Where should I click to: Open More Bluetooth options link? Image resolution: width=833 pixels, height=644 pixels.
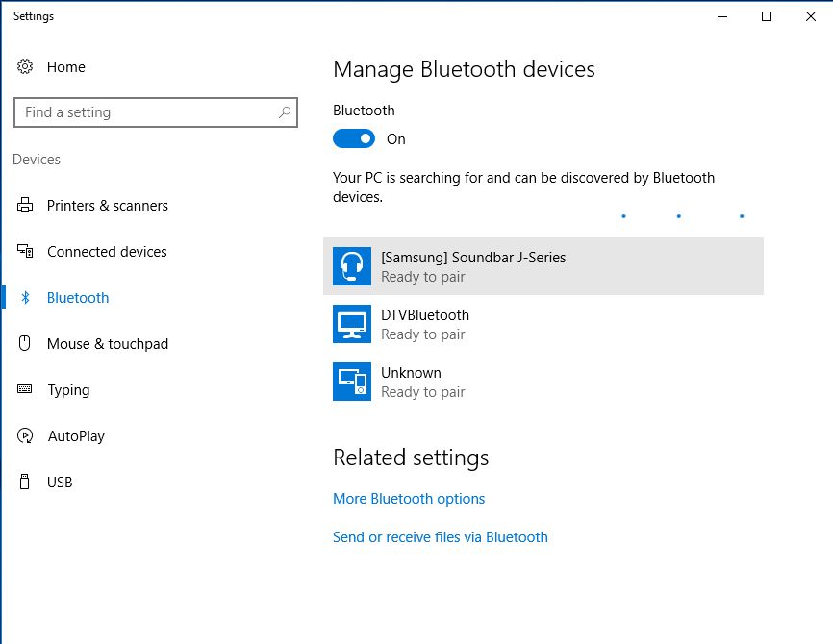[x=409, y=499]
